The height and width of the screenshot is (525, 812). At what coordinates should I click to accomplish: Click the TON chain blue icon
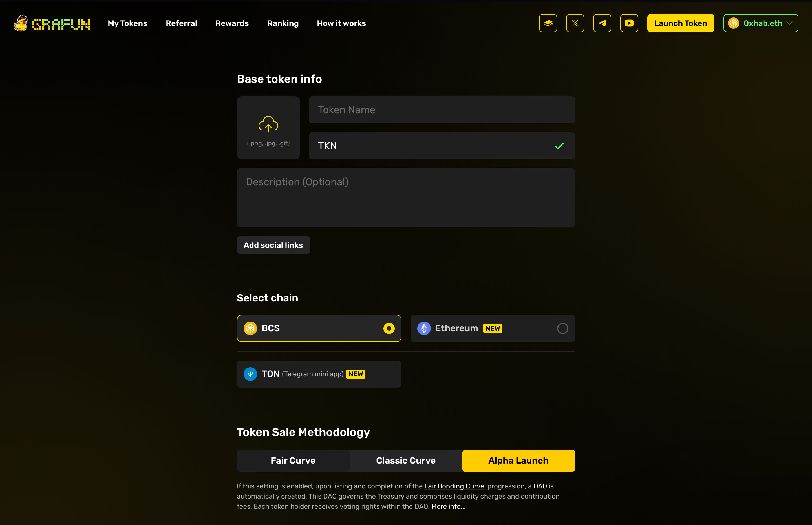(250, 374)
